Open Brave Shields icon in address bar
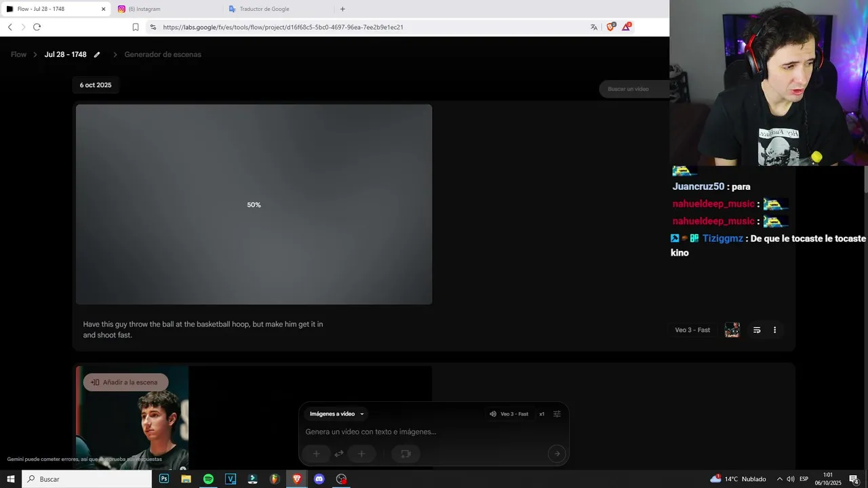The width and height of the screenshot is (868, 488). [x=610, y=27]
